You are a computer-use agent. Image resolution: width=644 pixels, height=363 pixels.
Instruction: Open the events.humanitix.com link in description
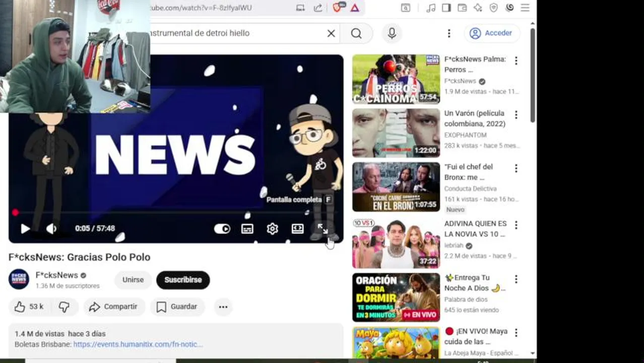pos(138,344)
